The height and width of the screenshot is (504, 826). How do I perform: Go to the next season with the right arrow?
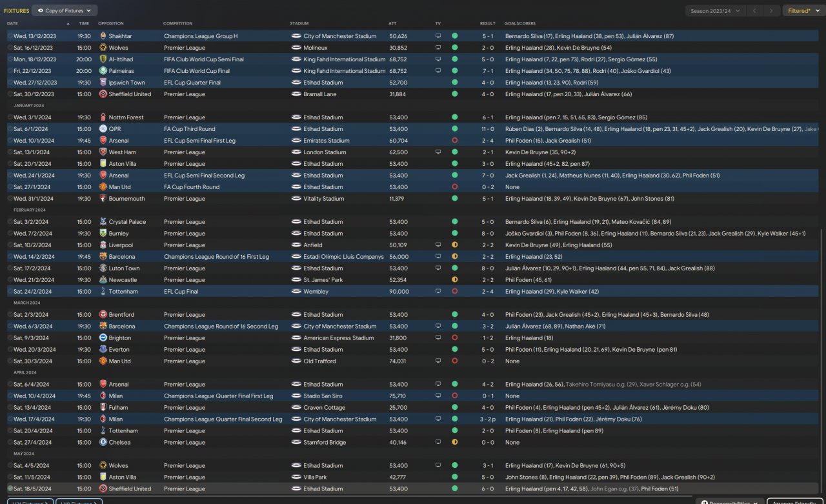pos(771,11)
